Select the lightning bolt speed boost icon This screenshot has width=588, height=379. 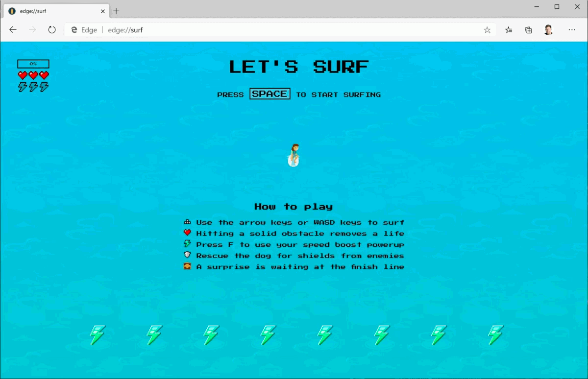(188, 244)
